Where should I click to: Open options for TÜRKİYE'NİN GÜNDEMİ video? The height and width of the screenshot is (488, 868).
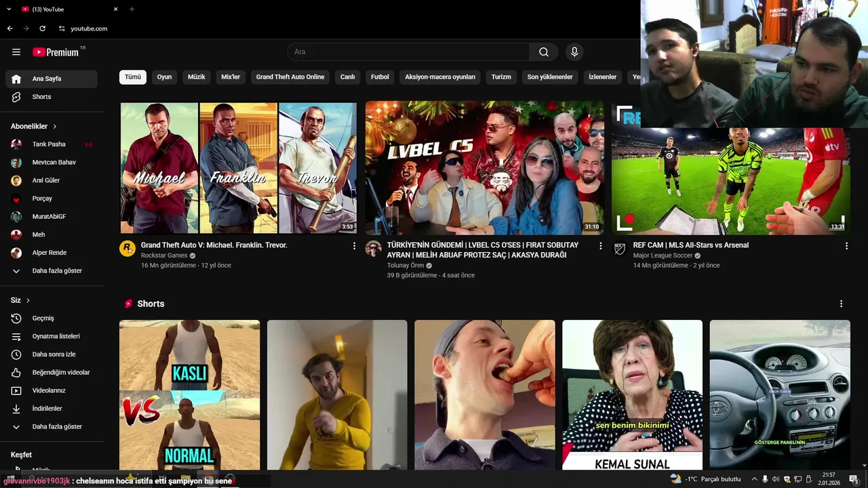[600, 246]
